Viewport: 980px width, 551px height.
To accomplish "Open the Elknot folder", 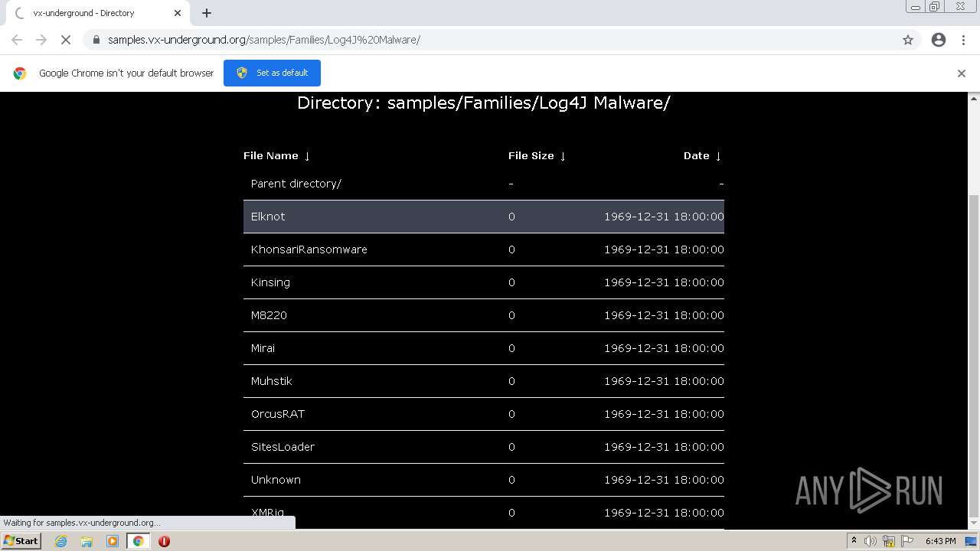I will (268, 217).
